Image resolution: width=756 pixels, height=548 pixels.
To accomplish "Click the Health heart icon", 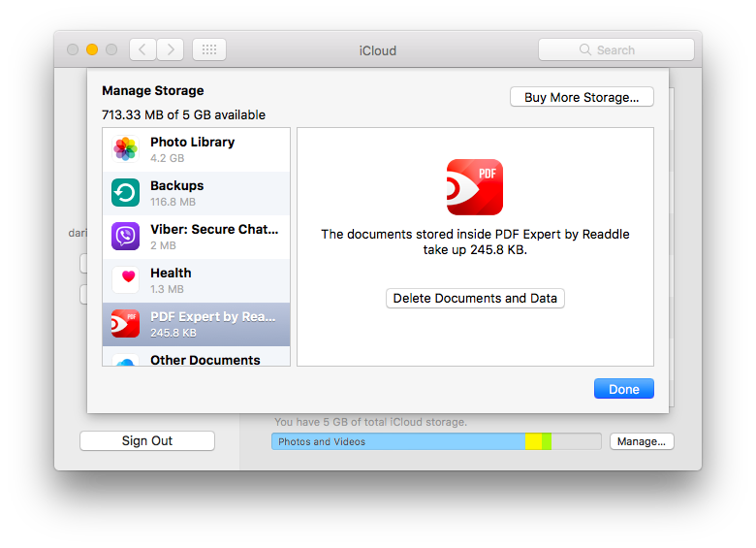I will [125, 279].
